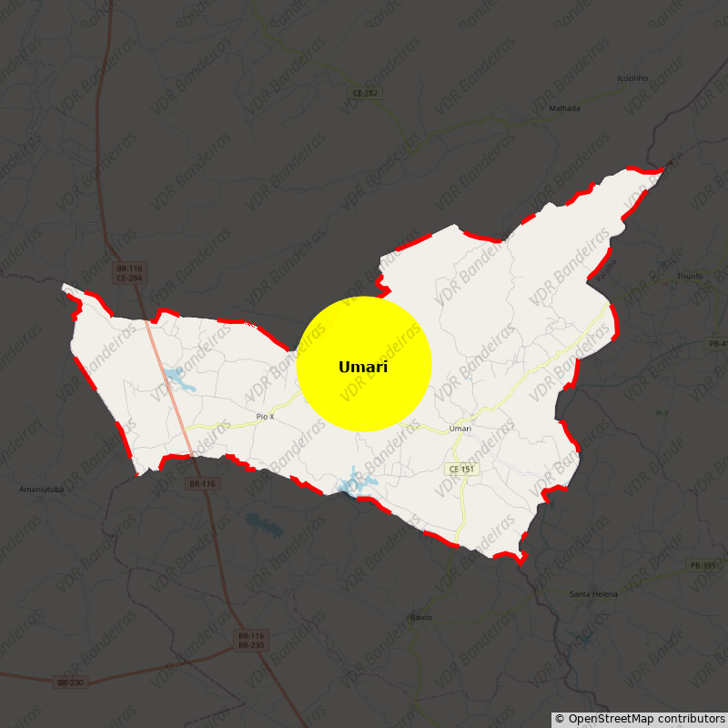The width and height of the screenshot is (728, 728).
Task: Click the standalone BR-230 highway shield
Action: [x=70, y=682]
